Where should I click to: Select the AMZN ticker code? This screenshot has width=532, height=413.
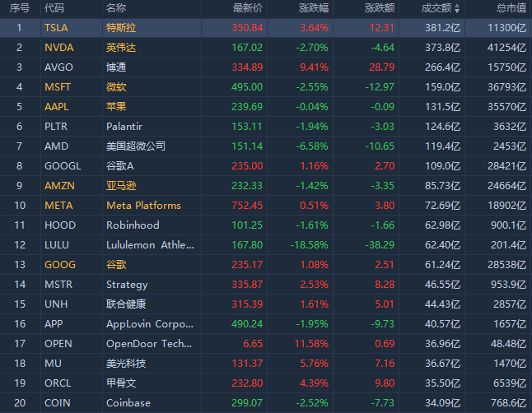click(x=59, y=185)
